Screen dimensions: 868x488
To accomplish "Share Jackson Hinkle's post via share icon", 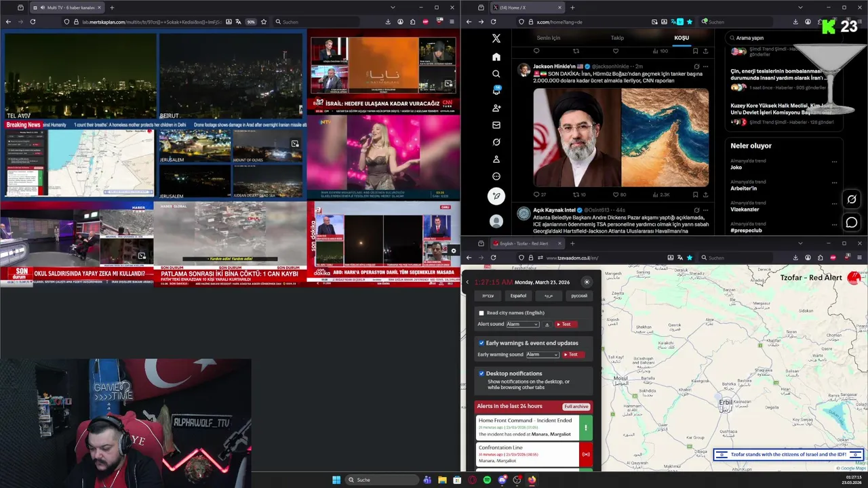I will (x=705, y=195).
